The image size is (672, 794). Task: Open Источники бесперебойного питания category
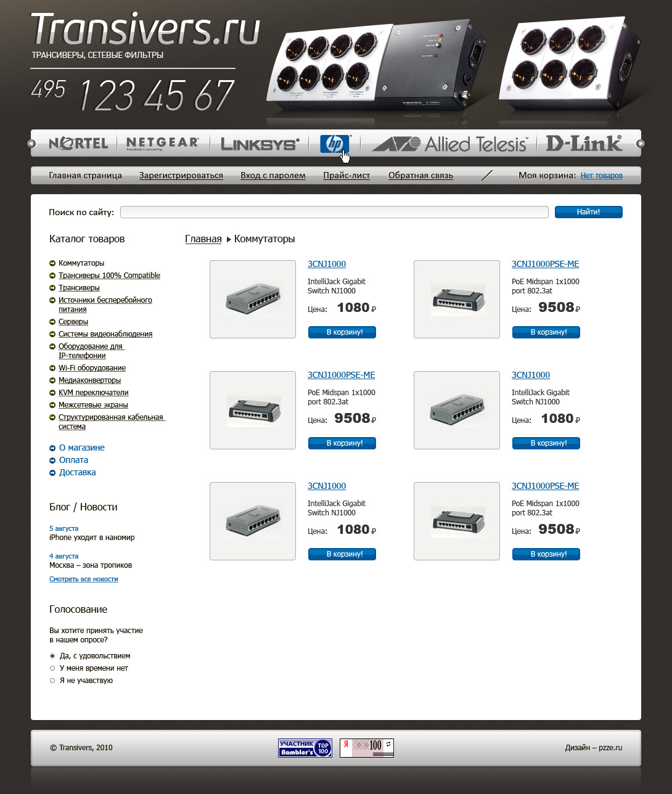click(105, 305)
